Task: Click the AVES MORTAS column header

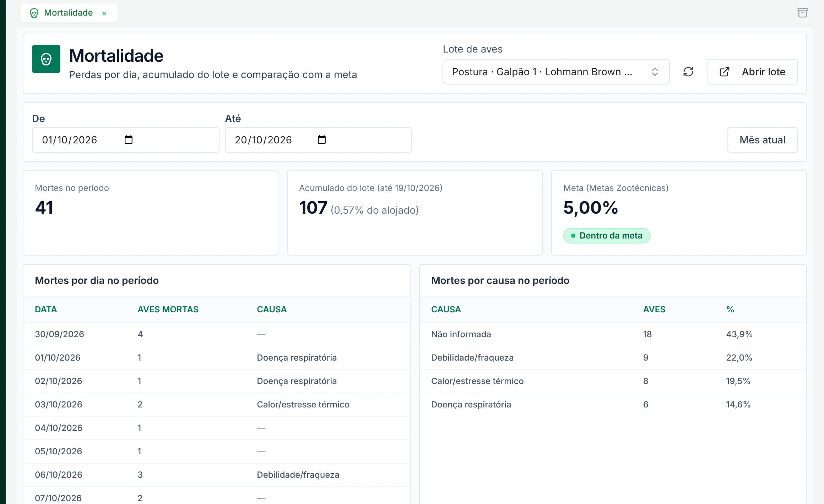Action: [168, 309]
